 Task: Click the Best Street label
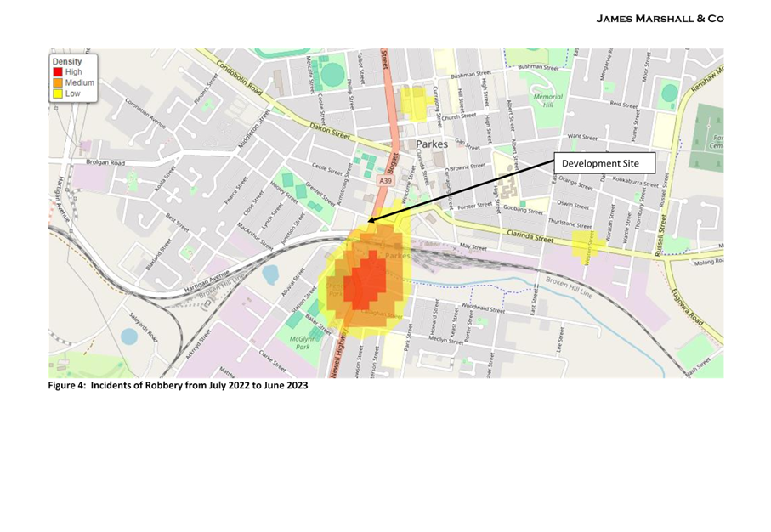177,223
